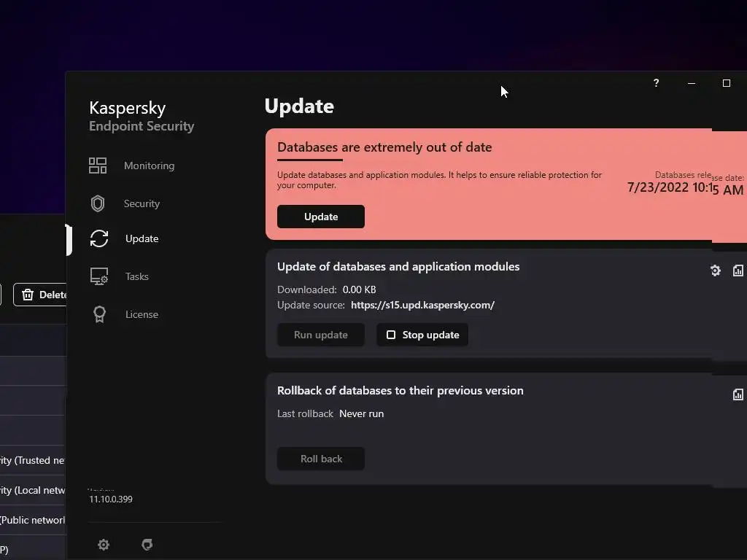Click the Kaspersky Endpoint Security logo text

pyautogui.click(x=142, y=116)
